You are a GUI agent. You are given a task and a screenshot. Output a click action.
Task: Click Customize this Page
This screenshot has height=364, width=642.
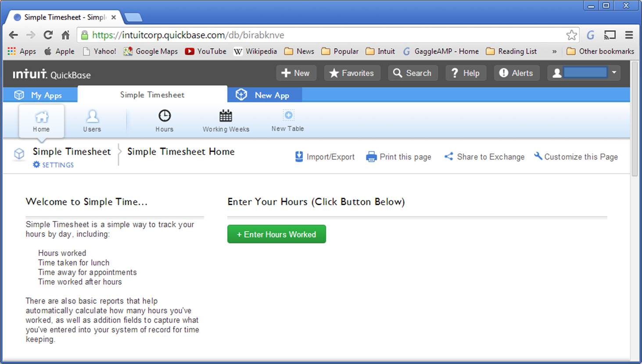tap(576, 157)
